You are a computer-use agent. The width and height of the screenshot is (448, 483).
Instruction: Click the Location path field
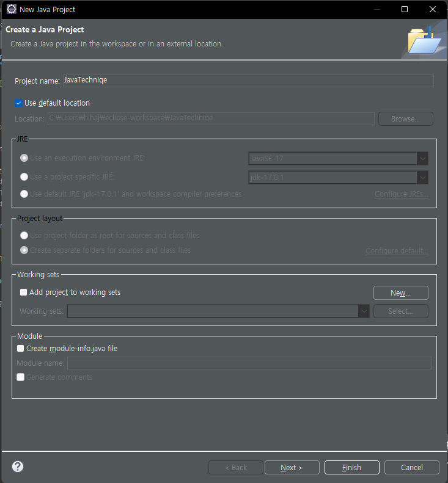point(211,118)
